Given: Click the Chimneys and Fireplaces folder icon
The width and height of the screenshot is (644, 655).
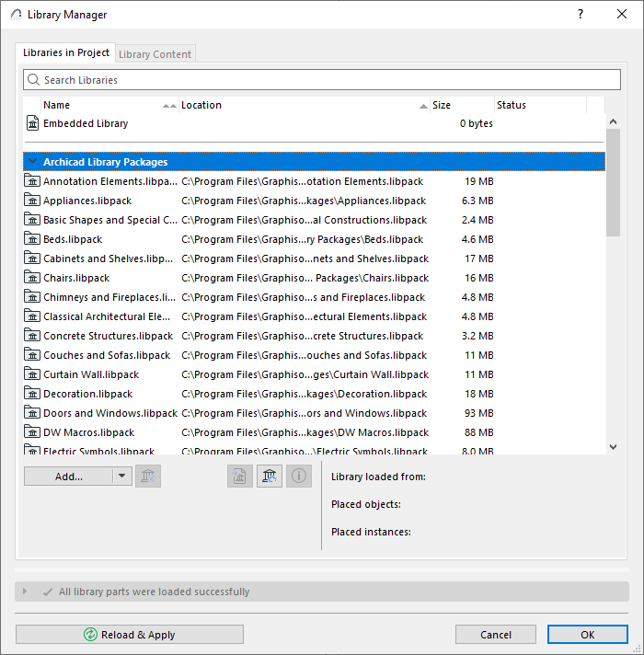Looking at the screenshot, I should click(32, 296).
